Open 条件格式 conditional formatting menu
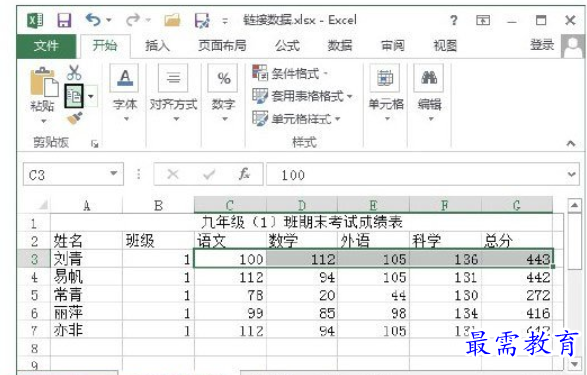587x375 pixels. point(291,73)
